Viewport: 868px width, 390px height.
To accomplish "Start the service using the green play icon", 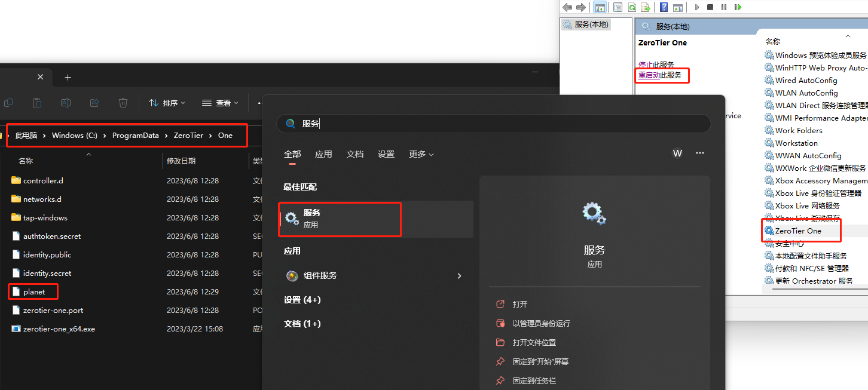I will coord(697,7).
